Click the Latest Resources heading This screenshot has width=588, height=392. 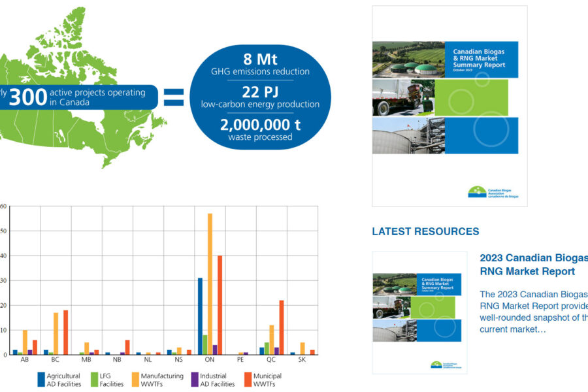425,231
